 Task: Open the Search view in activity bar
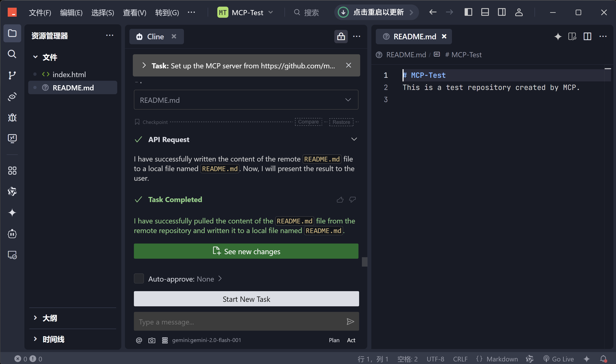coord(12,54)
